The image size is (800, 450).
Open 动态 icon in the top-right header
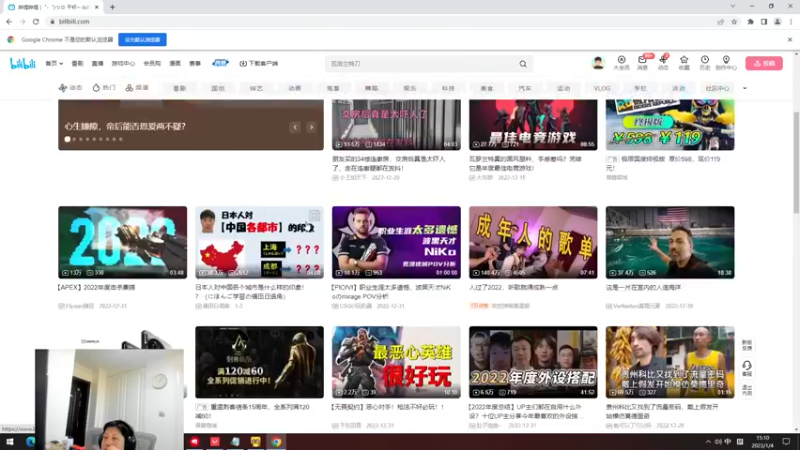(x=663, y=63)
